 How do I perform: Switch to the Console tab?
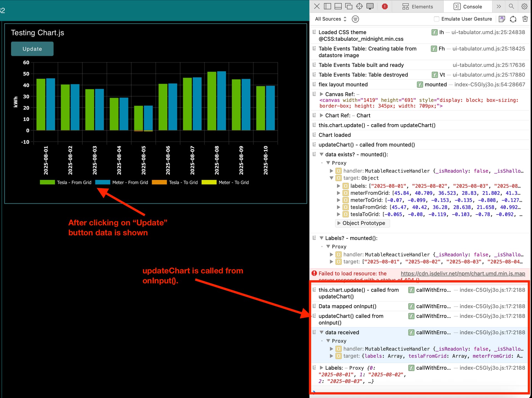[468, 7]
